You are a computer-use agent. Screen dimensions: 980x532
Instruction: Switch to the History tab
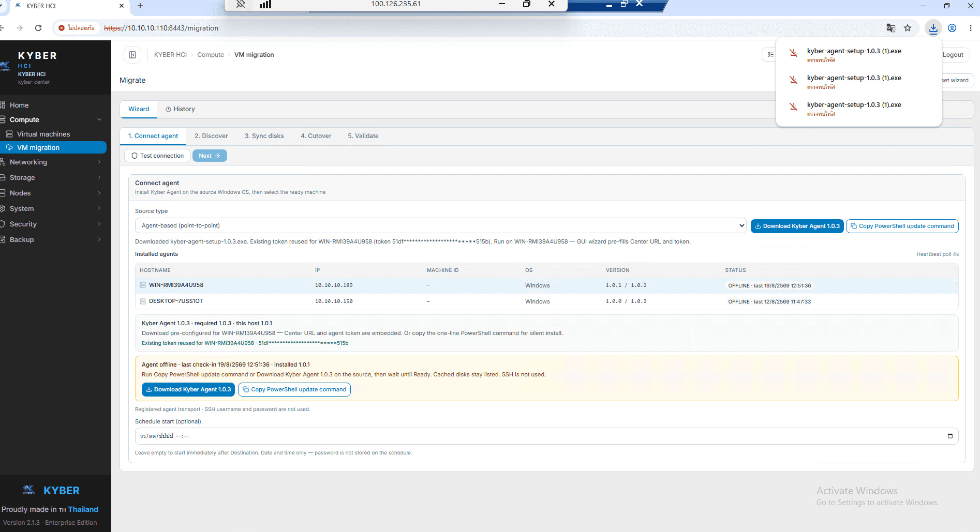(180, 109)
